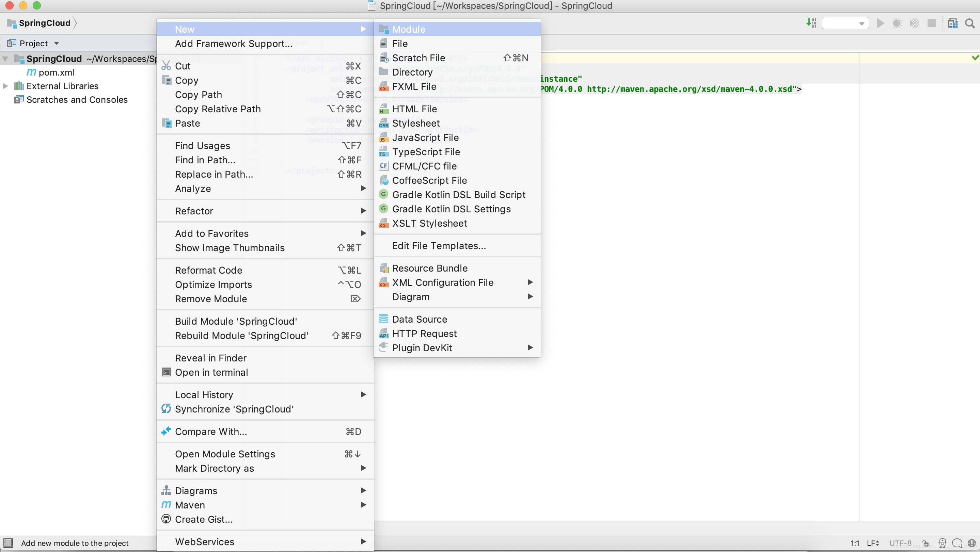The image size is (980, 552).
Task: Click the green inspection checkmark icon
Action: tap(975, 58)
